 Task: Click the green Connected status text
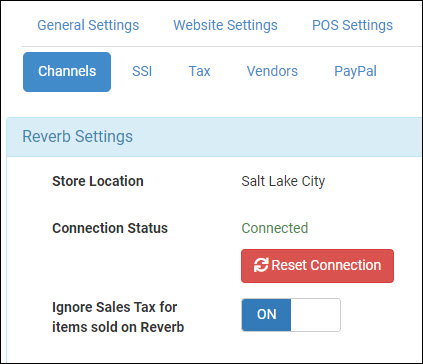[x=275, y=228]
